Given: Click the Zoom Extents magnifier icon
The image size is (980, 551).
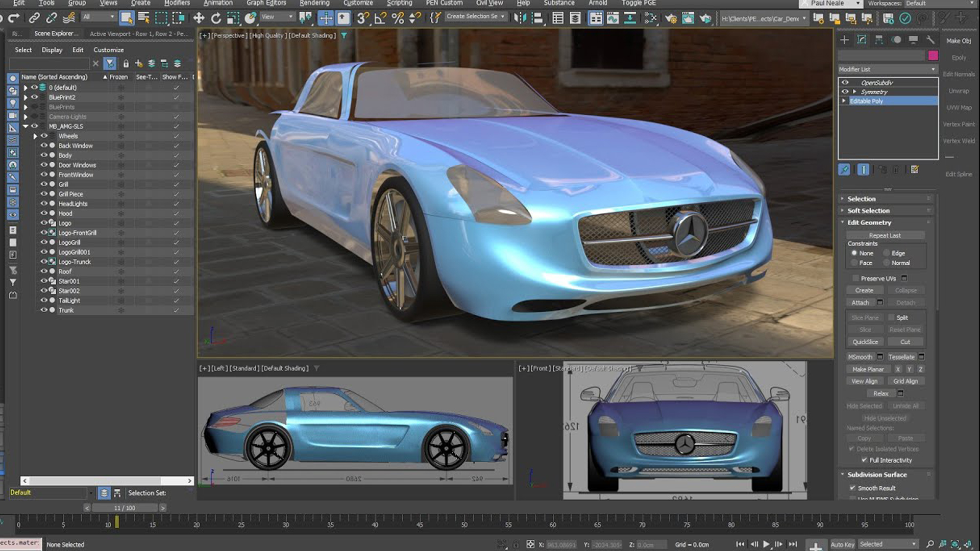Looking at the screenshot, I should [930, 544].
